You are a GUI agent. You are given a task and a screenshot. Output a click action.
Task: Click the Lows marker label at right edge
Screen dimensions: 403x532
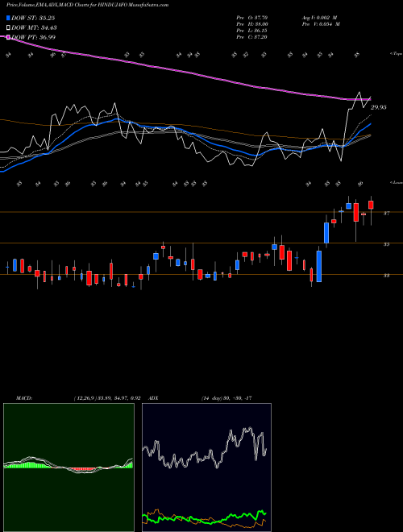click(x=396, y=182)
